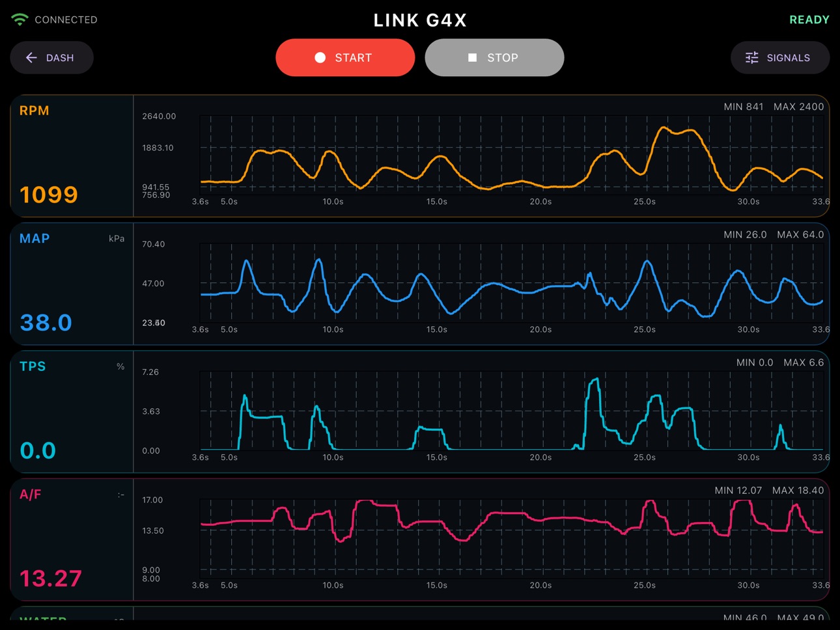This screenshot has width=840, height=630.
Task: Click 17.00 axis label on A/F chart
Action: point(152,500)
